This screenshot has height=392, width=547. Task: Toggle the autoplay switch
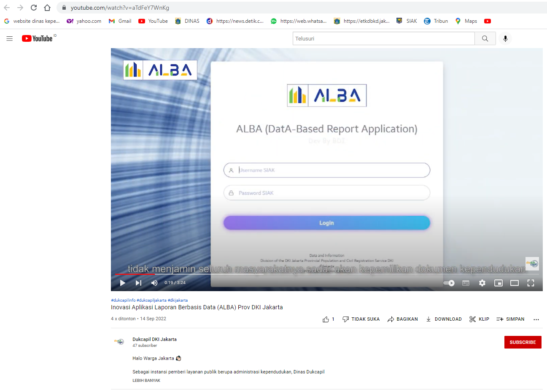tap(449, 283)
